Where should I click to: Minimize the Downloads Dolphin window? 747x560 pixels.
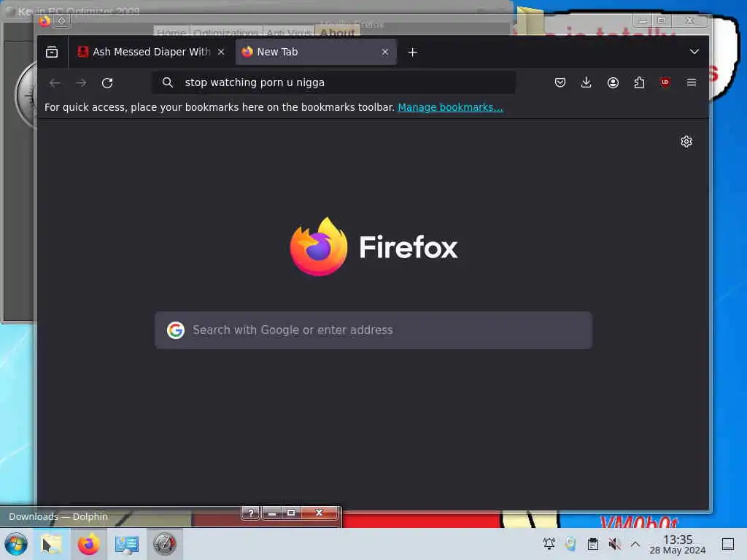pyautogui.click(x=271, y=513)
